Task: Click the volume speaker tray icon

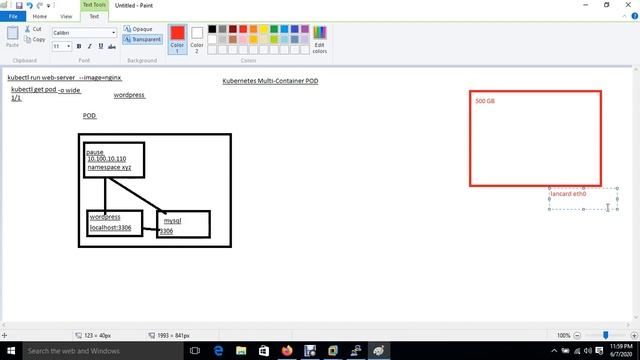Action: [588, 351]
